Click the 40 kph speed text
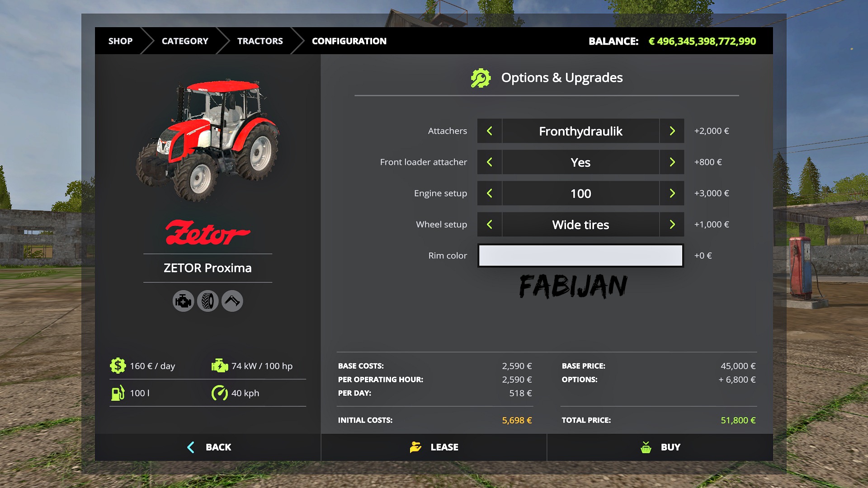 coord(245,393)
